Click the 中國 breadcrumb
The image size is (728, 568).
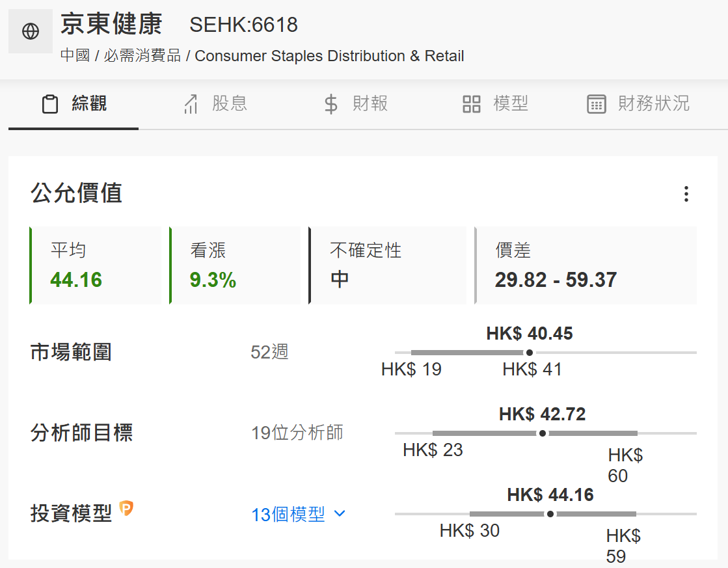[x=75, y=56]
